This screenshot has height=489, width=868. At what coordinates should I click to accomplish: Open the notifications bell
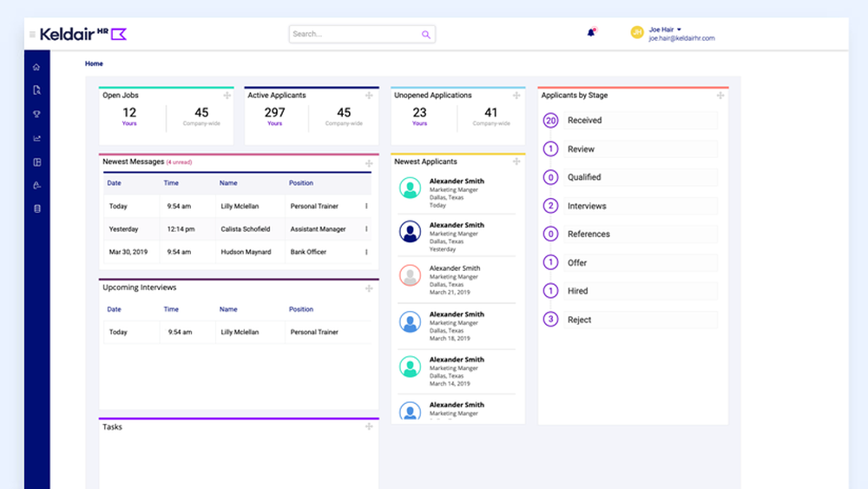pyautogui.click(x=591, y=32)
